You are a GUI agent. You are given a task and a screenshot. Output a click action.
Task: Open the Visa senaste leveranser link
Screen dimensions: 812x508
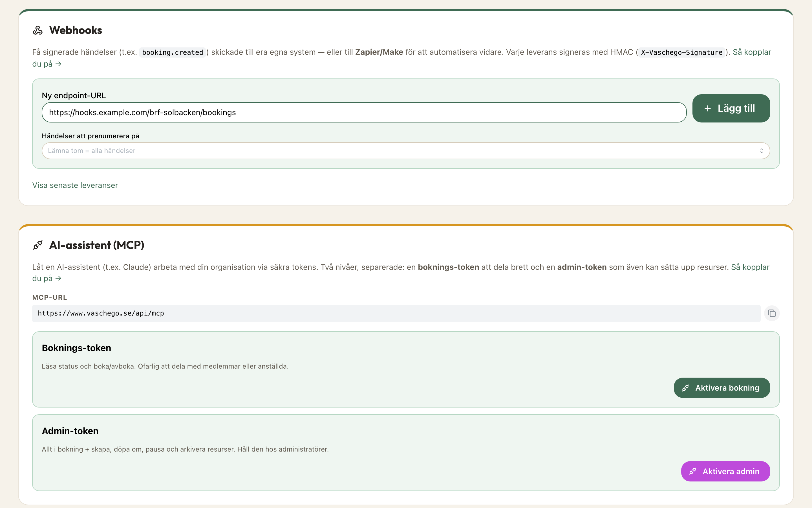tap(75, 185)
